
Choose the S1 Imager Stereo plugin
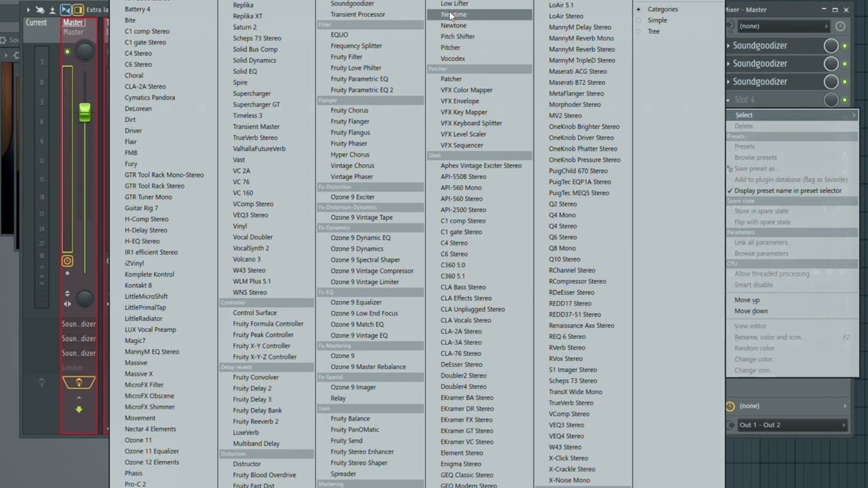click(572, 370)
